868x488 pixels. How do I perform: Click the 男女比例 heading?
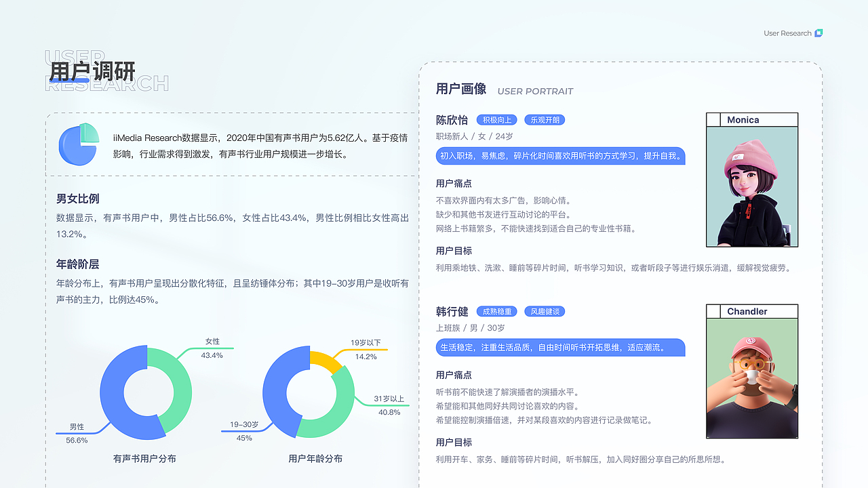[78, 199]
